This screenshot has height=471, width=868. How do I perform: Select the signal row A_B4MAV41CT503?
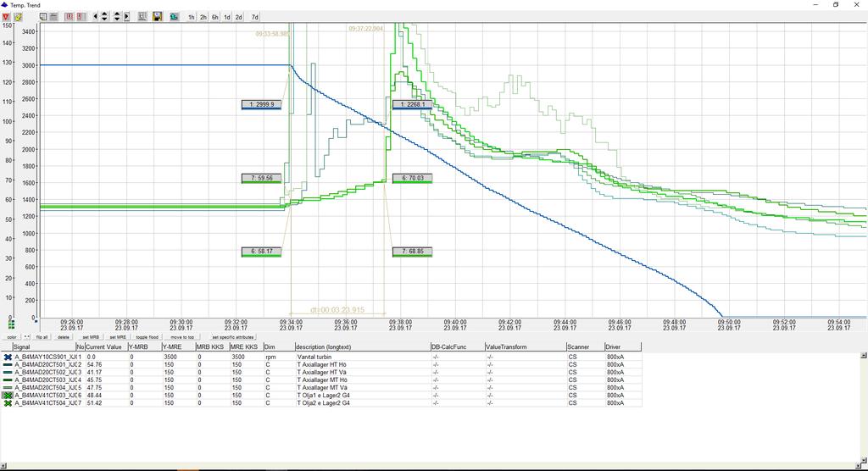pyautogui.click(x=321, y=396)
